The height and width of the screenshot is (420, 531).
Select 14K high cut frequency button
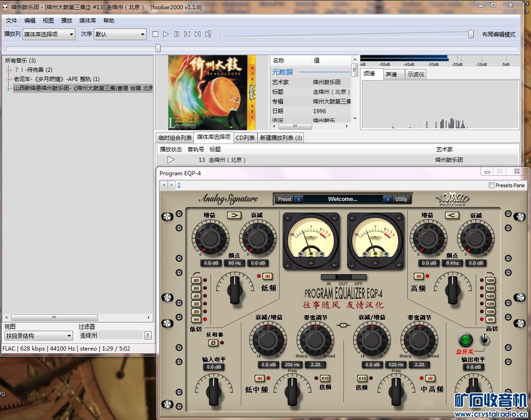(491, 296)
